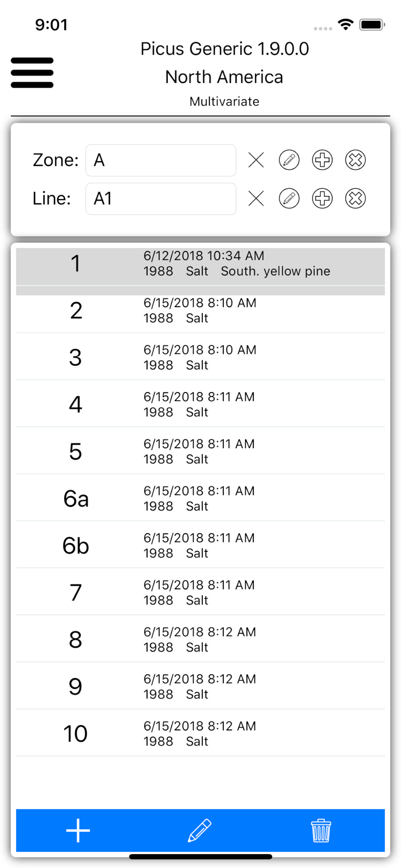Pick list entry 3

tap(200, 357)
